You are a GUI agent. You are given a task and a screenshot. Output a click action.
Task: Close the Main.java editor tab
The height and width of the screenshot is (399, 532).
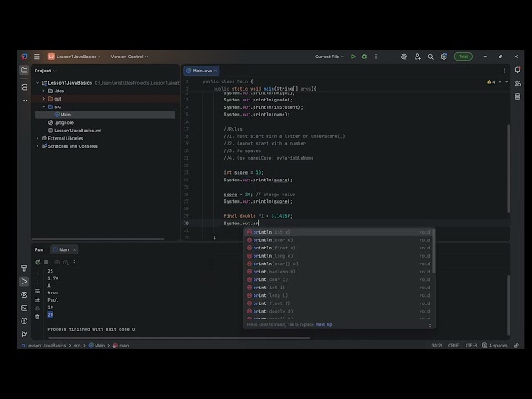[x=215, y=71]
